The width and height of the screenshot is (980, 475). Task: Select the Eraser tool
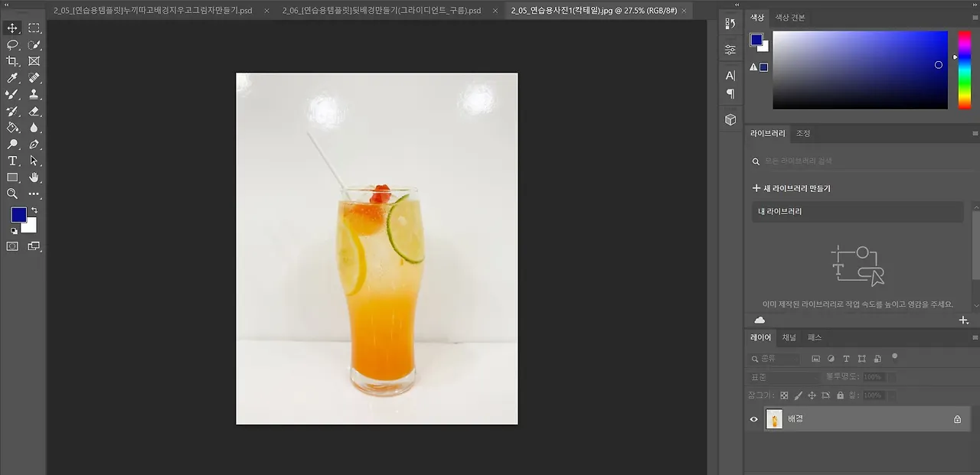point(34,112)
